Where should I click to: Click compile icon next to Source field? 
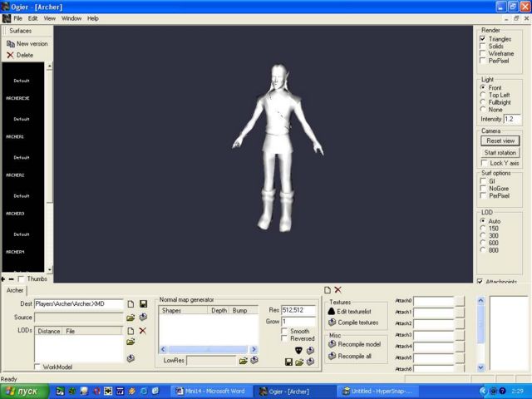pyautogui.click(x=143, y=317)
